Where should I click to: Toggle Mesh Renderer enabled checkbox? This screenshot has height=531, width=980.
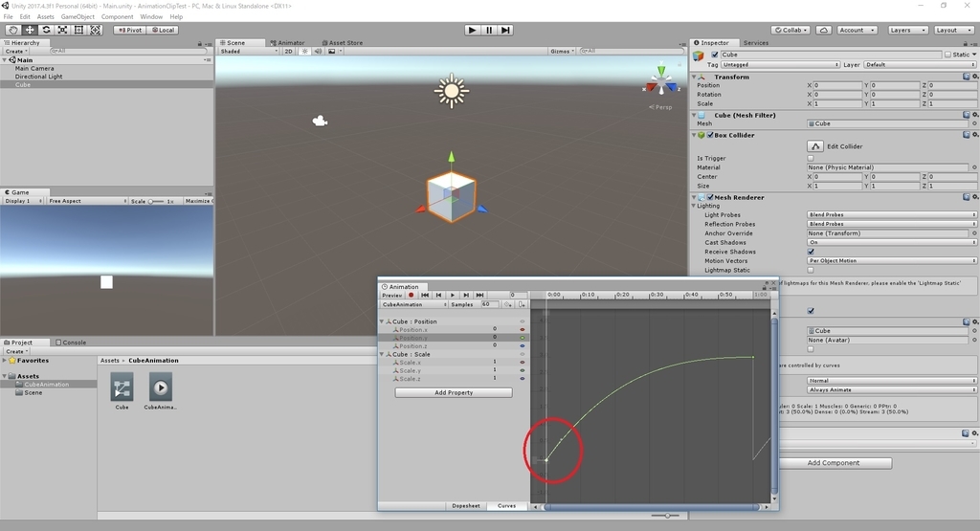pos(710,197)
